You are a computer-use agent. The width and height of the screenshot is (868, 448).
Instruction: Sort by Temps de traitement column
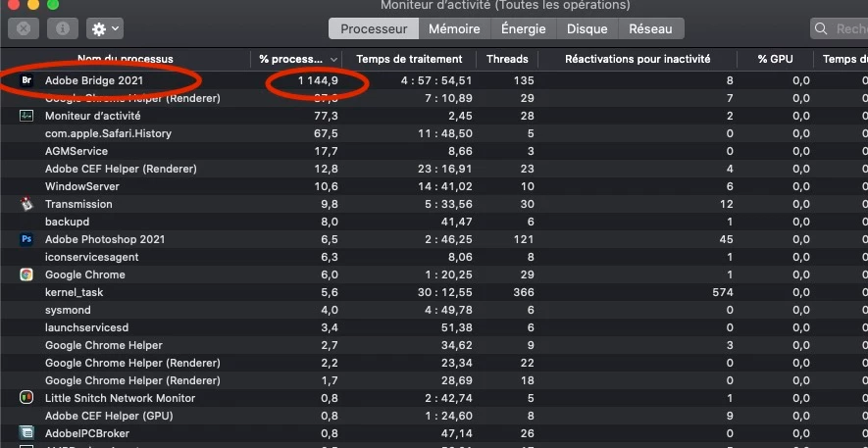coord(409,59)
